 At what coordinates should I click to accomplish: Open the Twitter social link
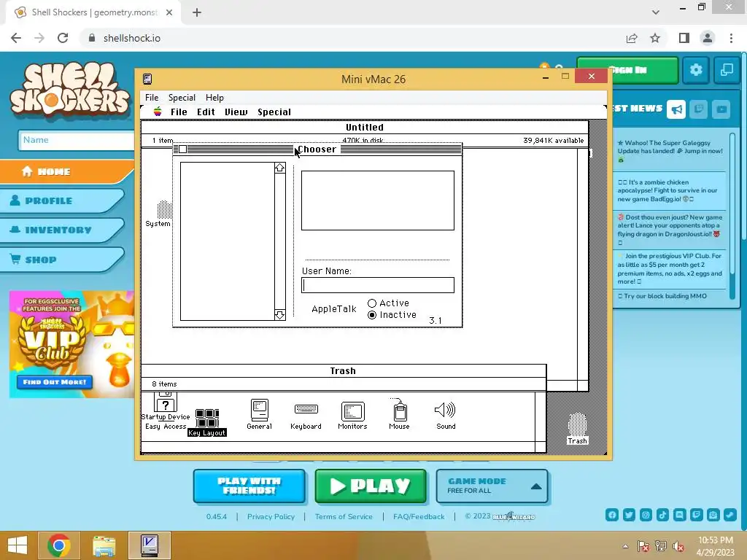tap(629, 515)
